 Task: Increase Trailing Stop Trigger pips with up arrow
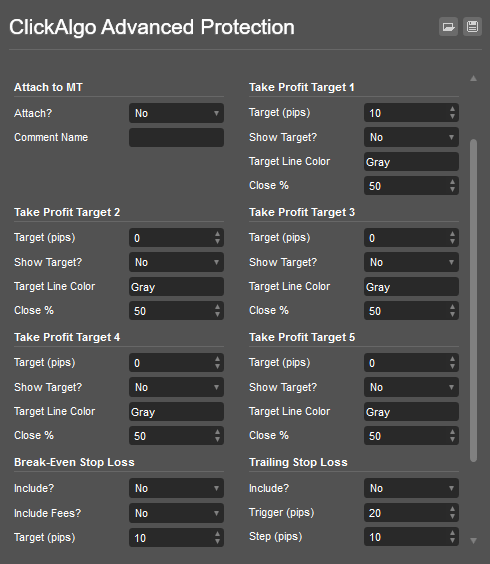pyautogui.click(x=452, y=509)
